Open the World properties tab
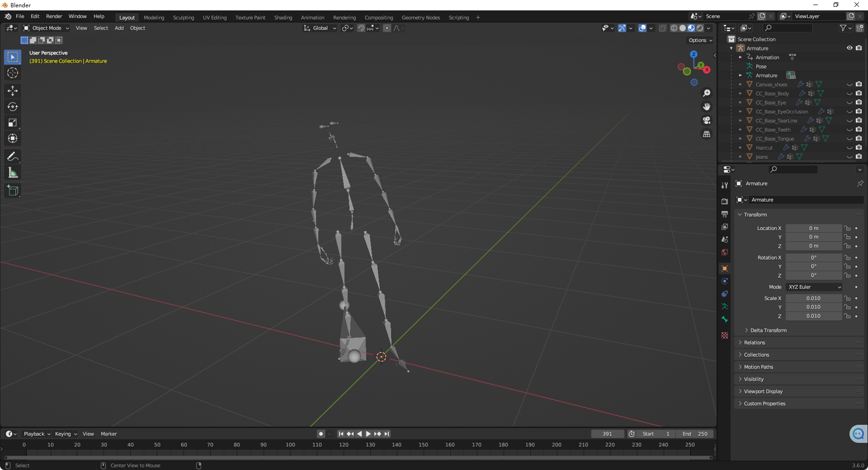This screenshot has width=868, height=470. pos(724,252)
